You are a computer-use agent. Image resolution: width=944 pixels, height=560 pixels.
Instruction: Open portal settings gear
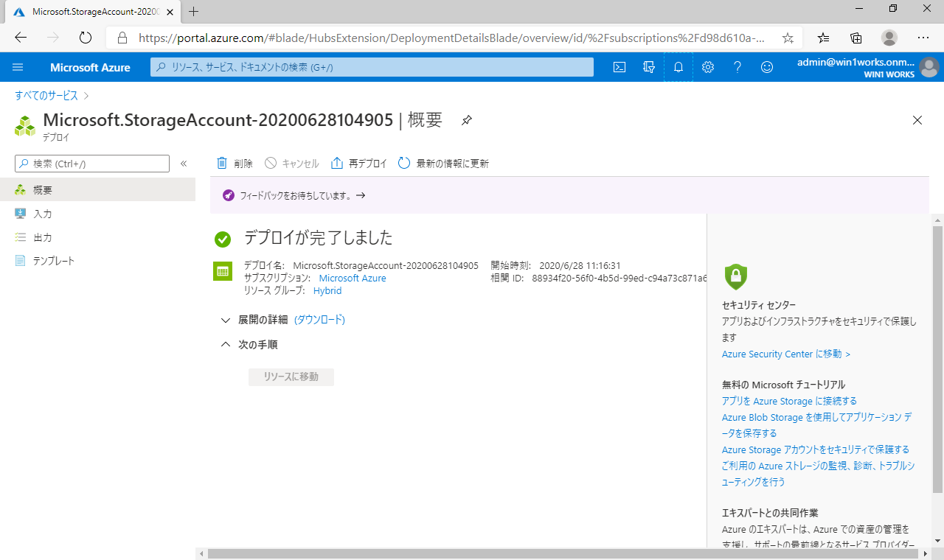coord(708,67)
